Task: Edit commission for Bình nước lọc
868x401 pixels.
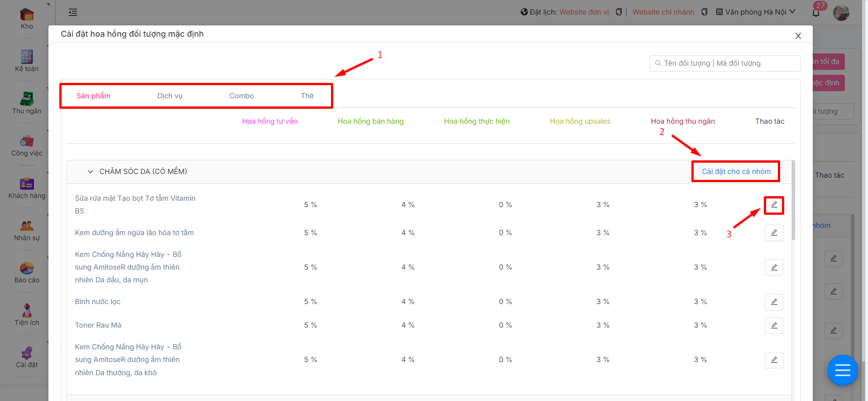Action: [774, 302]
